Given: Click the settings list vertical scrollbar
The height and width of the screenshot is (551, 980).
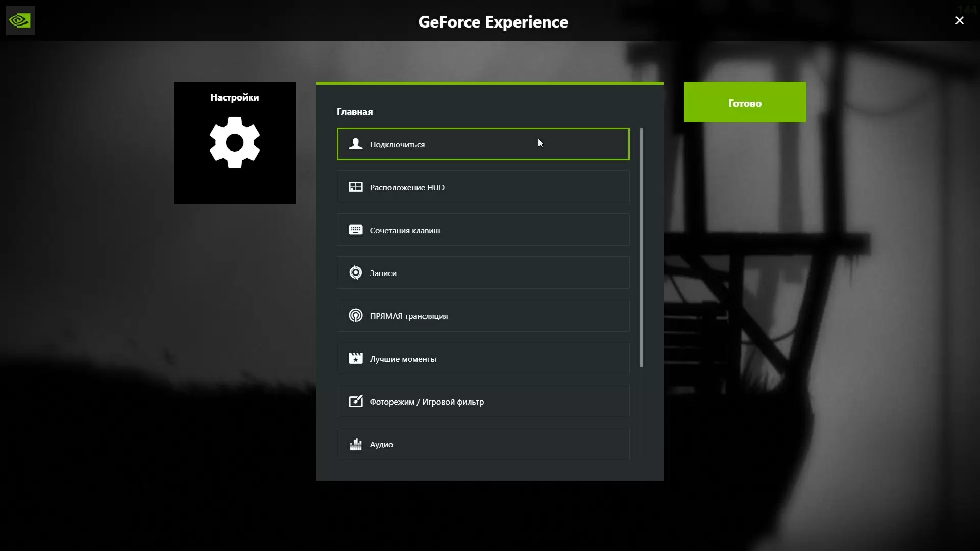Looking at the screenshot, I should 642,247.
